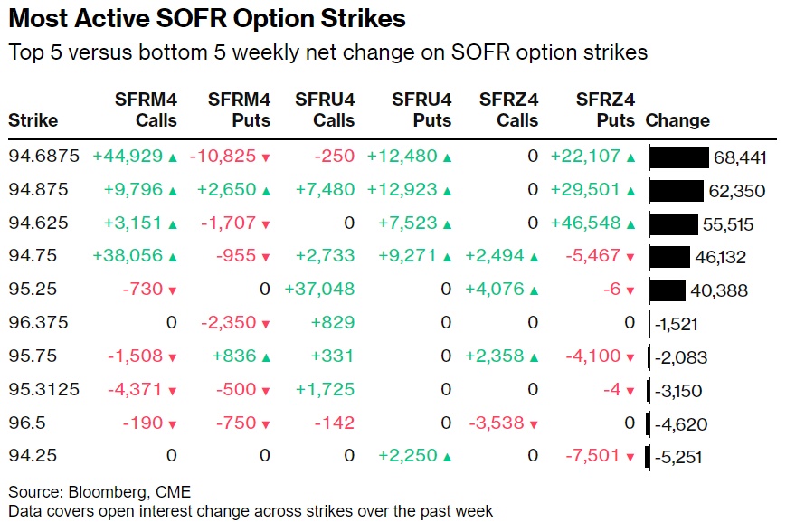Click the green up arrow beside +2,250
Viewport: 786px width, 532px height.
point(447,457)
